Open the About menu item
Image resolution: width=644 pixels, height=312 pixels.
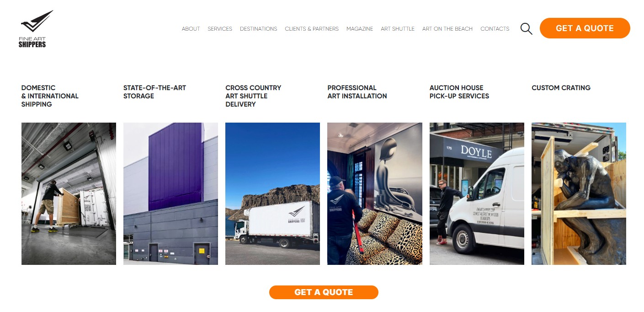coord(191,29)
